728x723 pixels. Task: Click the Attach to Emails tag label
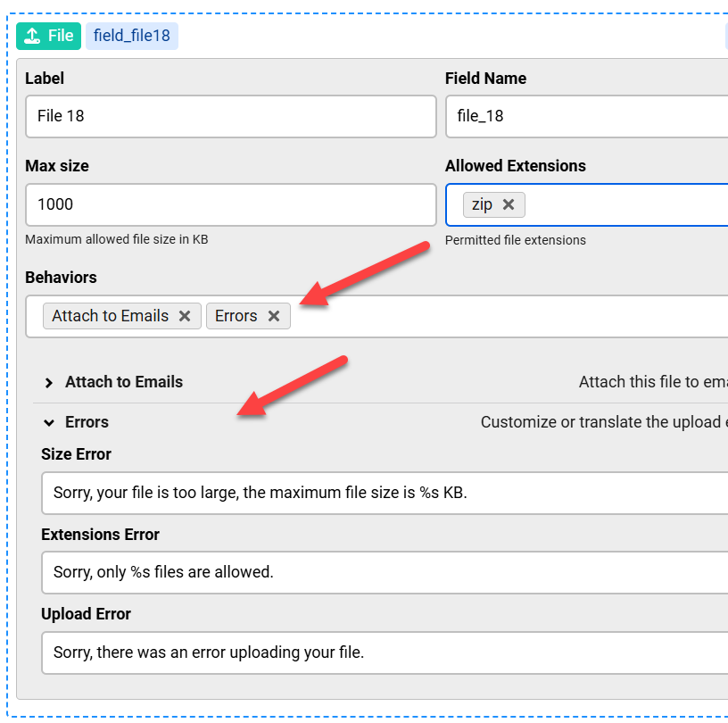point(110,316)
